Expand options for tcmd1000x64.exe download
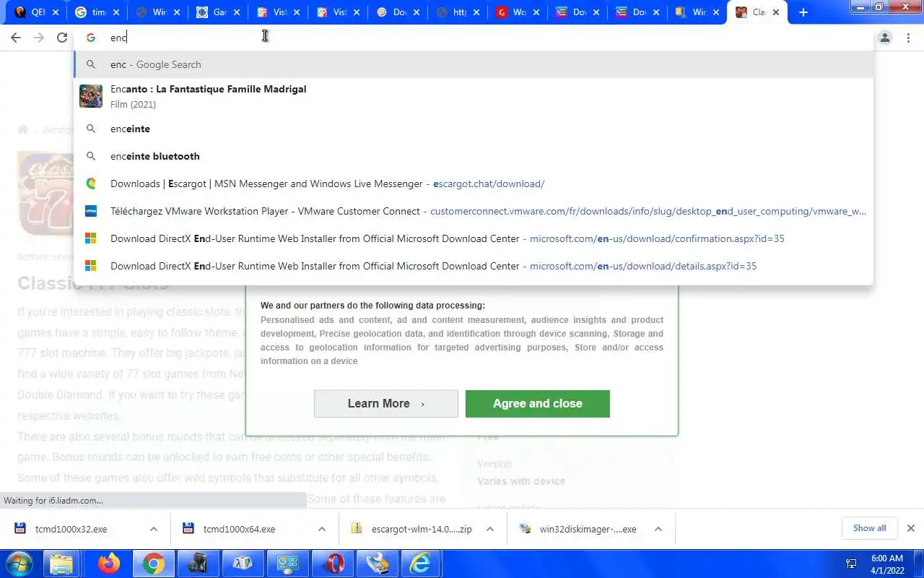The height and width of the screenshot is (578, 924). [321, 529]
